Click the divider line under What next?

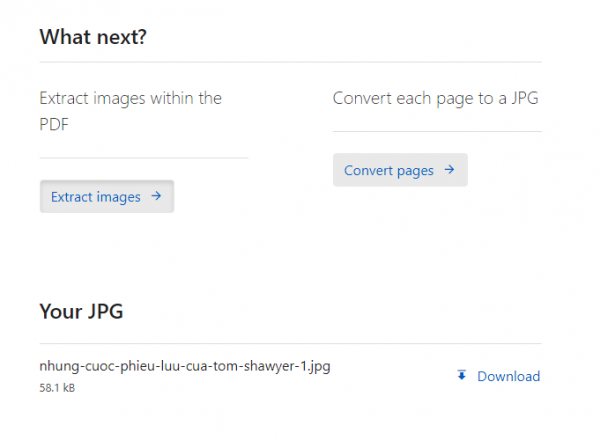click(x=290, y=62)
